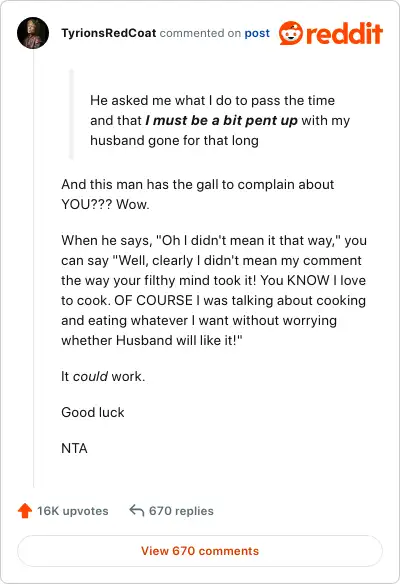Click the "View 670 comments" button
The height and width of the screenshot is (584, 400).
pyautogui.click(x=200, y=551)
